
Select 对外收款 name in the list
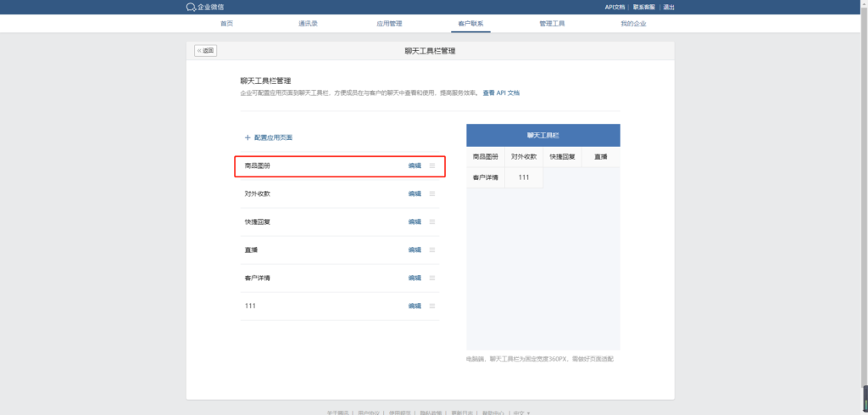coord(258,194)
